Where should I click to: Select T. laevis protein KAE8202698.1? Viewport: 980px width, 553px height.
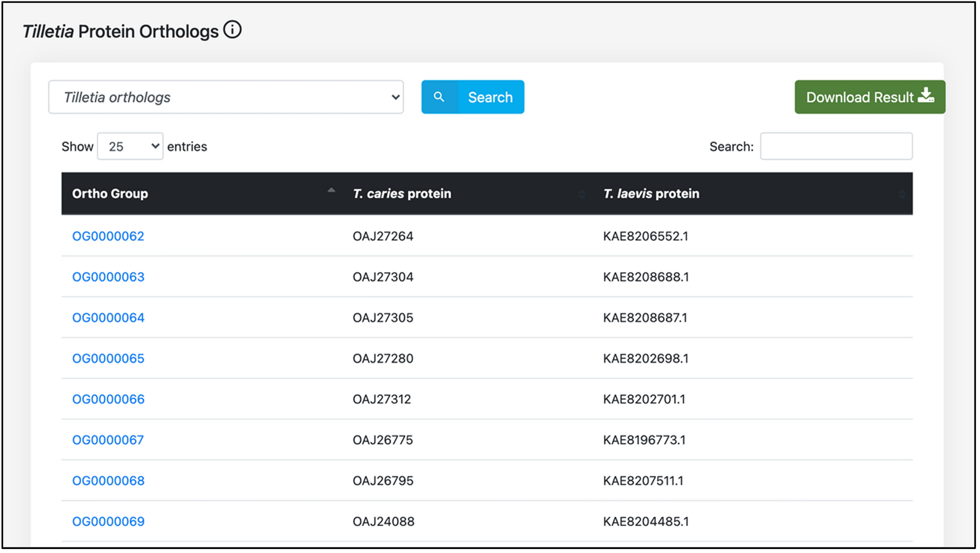[645, 358]
